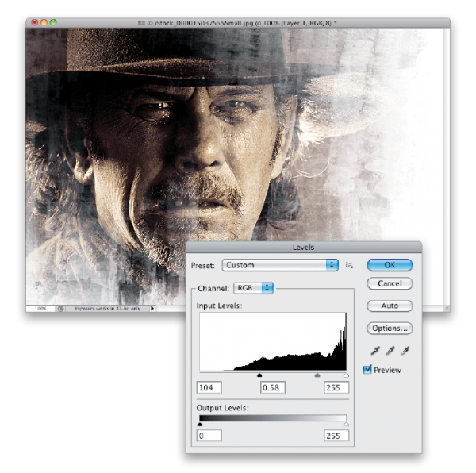The image size is (476, 473).
Task: Toggle the Preview checkbox
Action: point(367,370)
